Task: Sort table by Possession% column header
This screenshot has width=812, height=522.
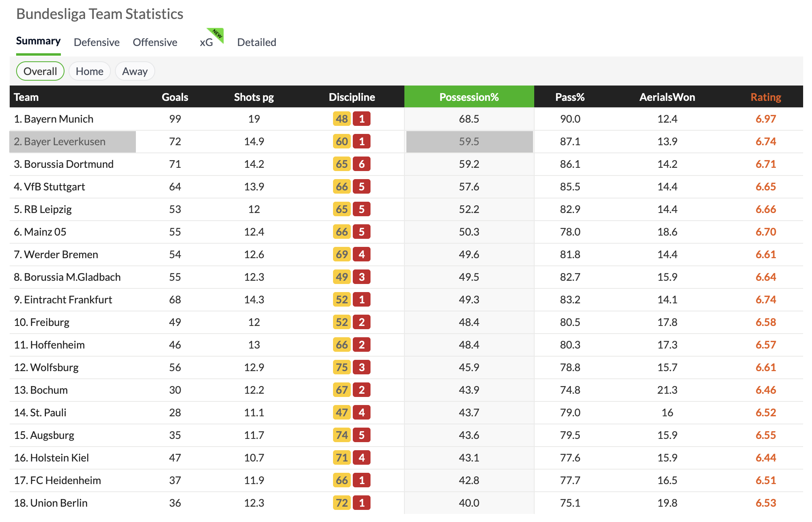Action: 469,97
